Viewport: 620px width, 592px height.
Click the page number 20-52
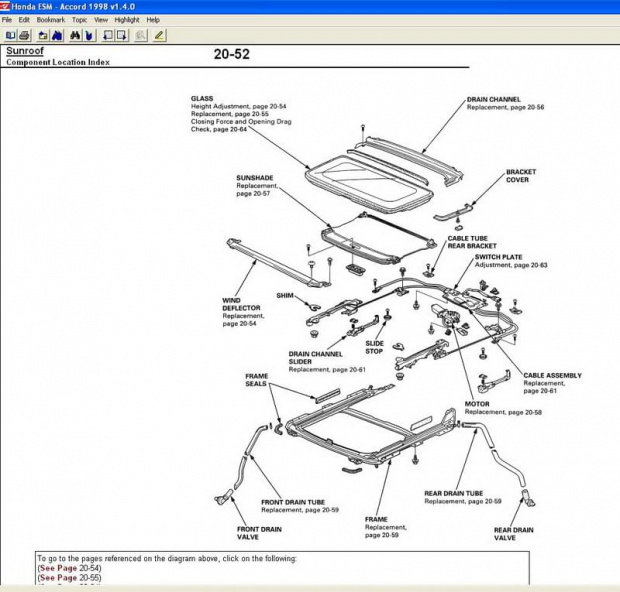click(x=232, y=54)
